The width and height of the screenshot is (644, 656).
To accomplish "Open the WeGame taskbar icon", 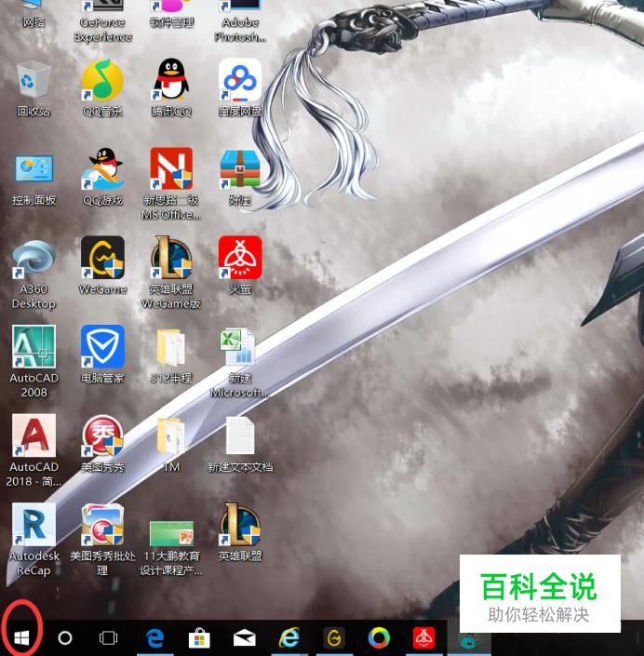I will pyautogui.click(x=334, y=638).
